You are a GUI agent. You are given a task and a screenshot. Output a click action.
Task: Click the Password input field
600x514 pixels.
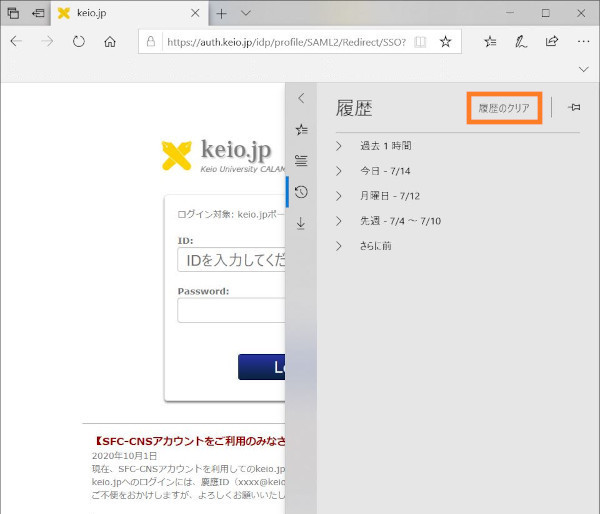231,311
